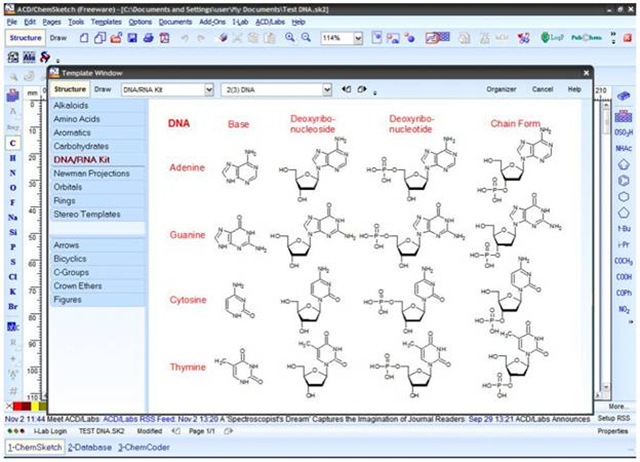
Task: Insert the COOH radical from right panel
Action: 623,277
